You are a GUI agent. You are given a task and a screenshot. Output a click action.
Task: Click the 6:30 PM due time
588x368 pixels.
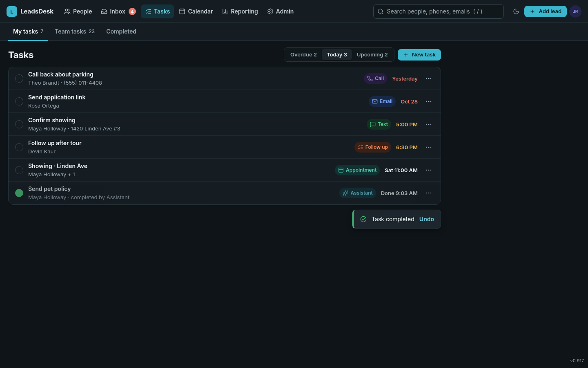click(x=407, y=147)
